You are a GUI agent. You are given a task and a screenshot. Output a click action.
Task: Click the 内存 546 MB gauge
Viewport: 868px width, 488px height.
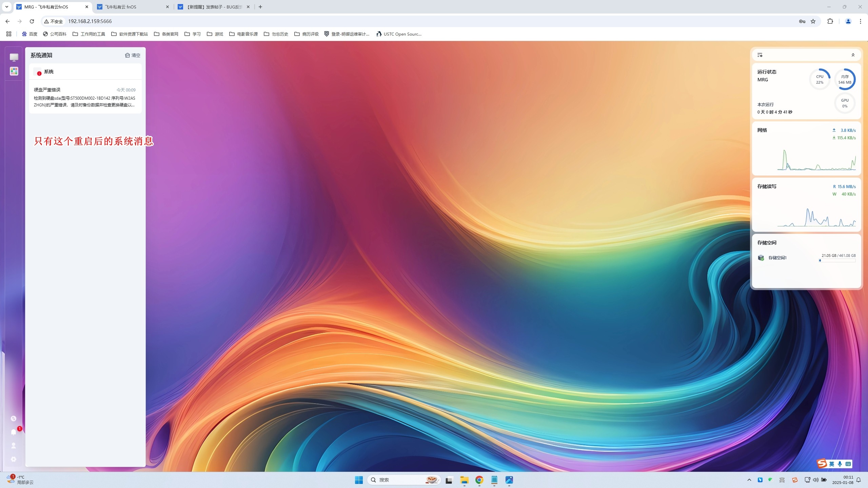click(x=845, y=79)
